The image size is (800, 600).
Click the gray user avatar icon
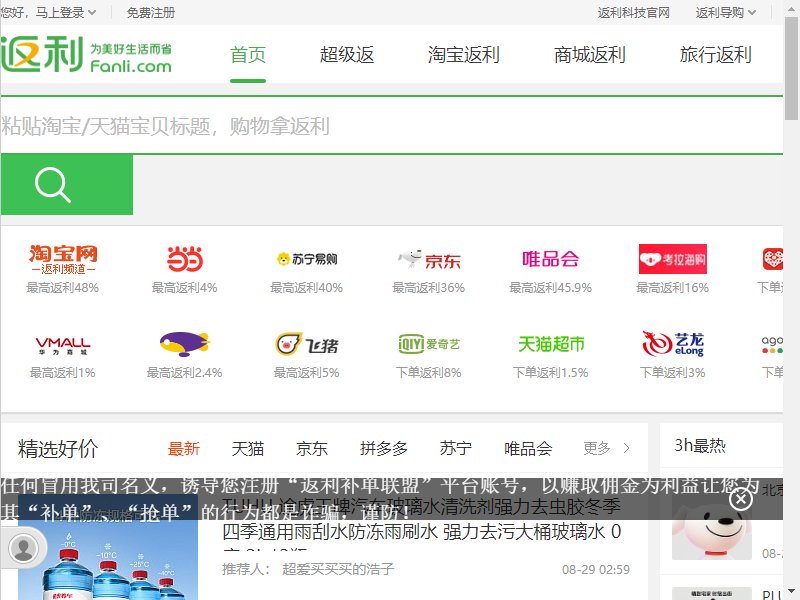click(x=24, y=548)
